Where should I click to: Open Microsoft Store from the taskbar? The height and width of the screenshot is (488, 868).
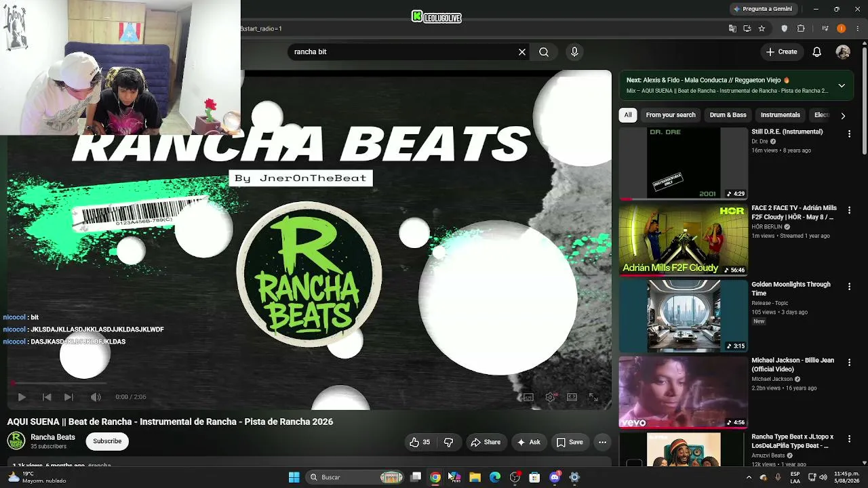pyautogui.click(x=534, y=477)
